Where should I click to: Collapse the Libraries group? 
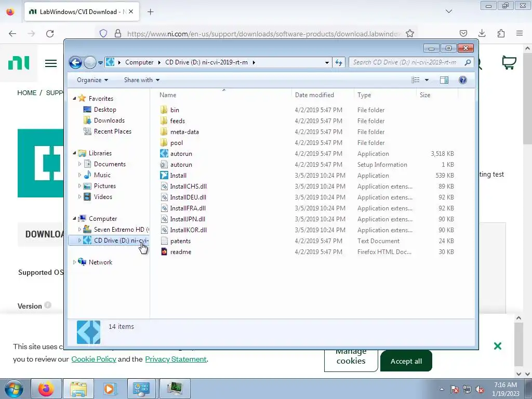coord(74,153)
